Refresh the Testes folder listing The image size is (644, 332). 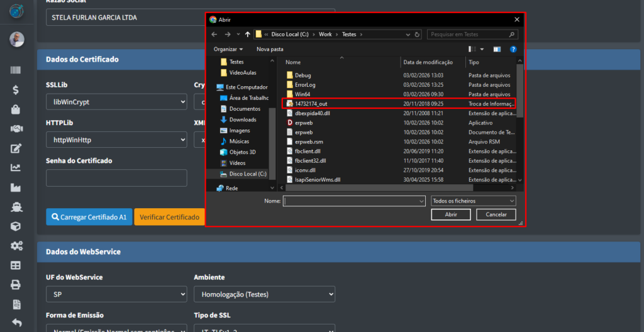coord(417,34)
